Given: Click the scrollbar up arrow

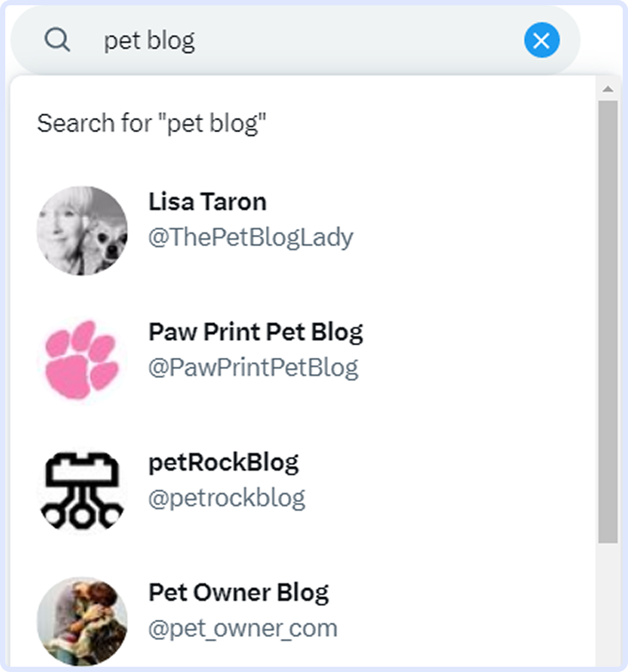Looking at the screenshot, I should [x=607, y=89].
